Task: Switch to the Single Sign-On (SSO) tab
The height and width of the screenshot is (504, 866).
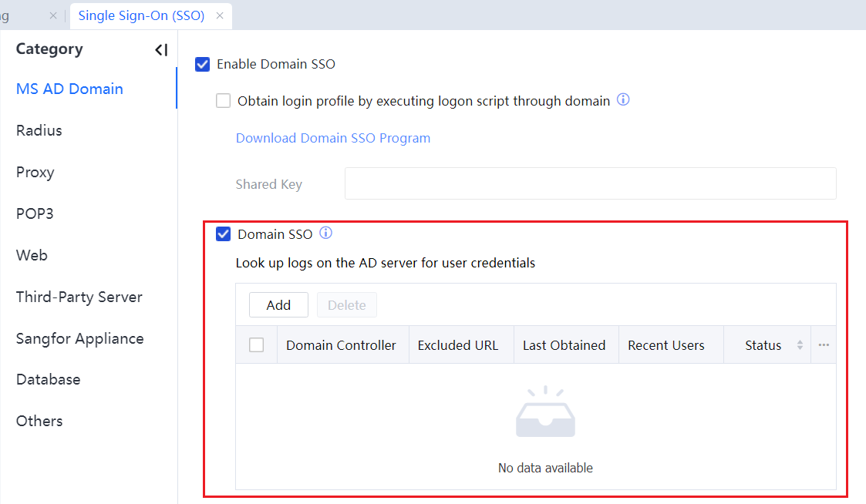Action: [141, 15]
